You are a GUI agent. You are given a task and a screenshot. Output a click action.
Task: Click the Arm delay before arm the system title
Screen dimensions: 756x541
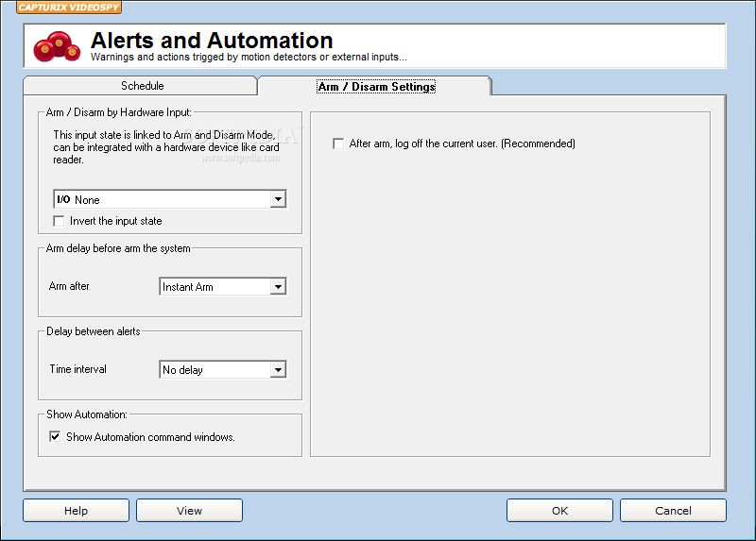(118, 248)
